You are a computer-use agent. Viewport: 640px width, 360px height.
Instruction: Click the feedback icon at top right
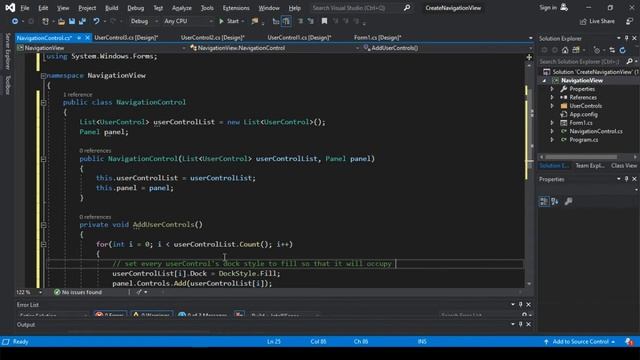[x=629, y=21]
